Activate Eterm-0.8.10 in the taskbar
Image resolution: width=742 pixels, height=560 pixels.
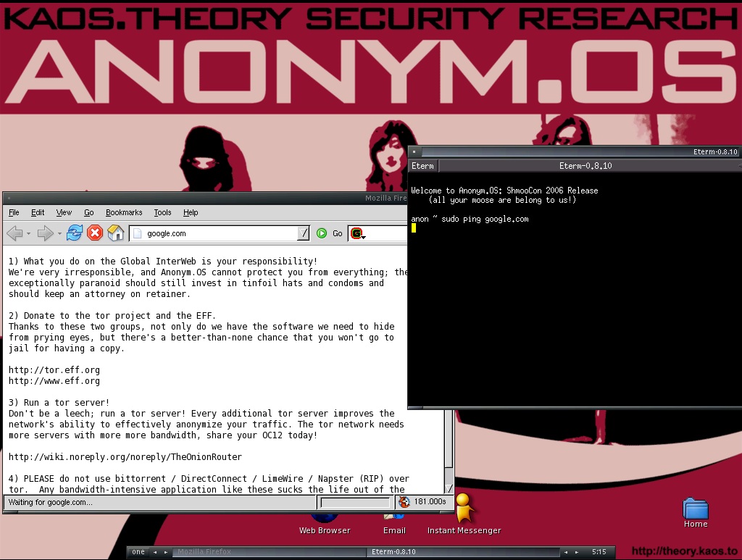coord(463,551)
